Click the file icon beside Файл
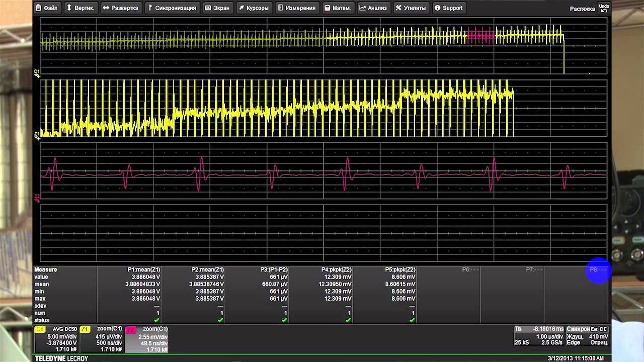The image size is (644, 362). pos(39,8)
